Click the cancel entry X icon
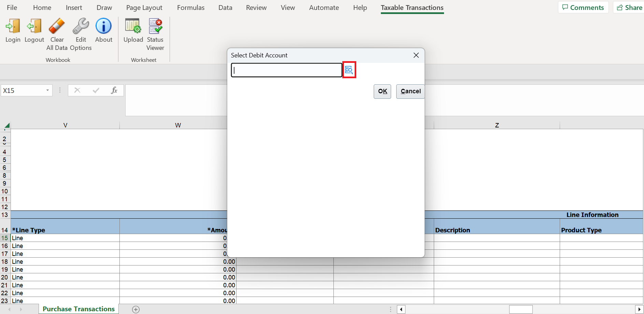 (x=77, y=90)
